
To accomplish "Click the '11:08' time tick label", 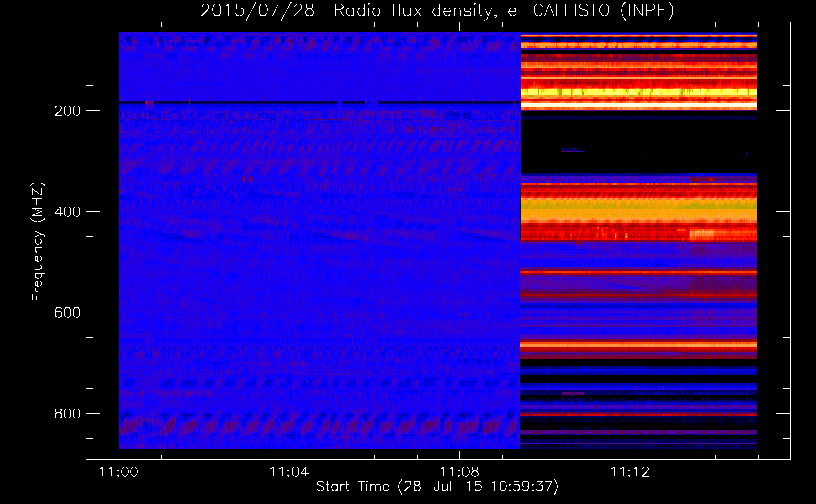I will (x=459, y=472).
